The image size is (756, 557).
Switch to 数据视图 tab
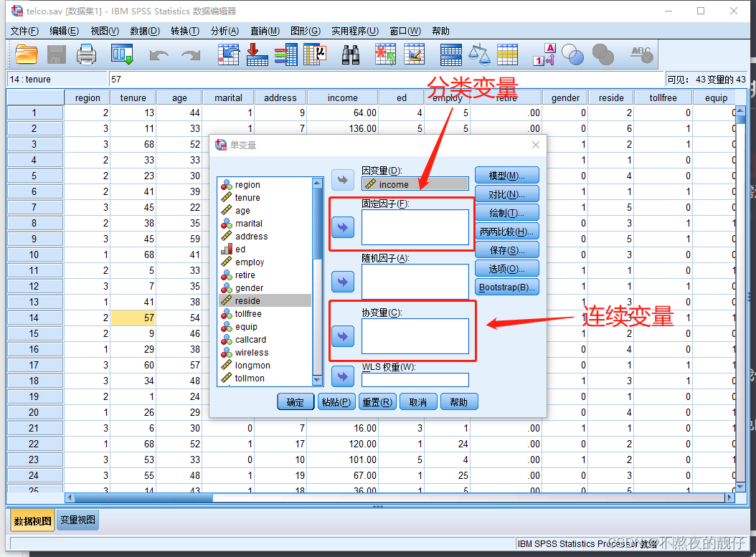click(32, 521)
